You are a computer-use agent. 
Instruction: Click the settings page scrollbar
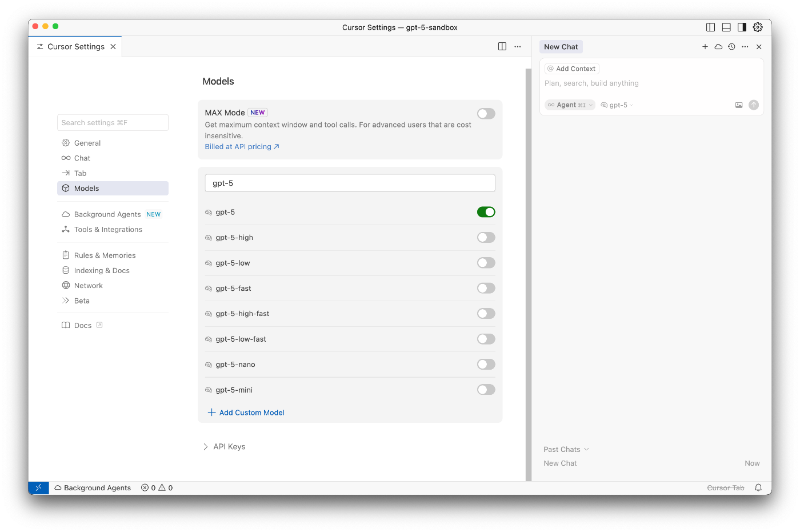tap(529, 274)
